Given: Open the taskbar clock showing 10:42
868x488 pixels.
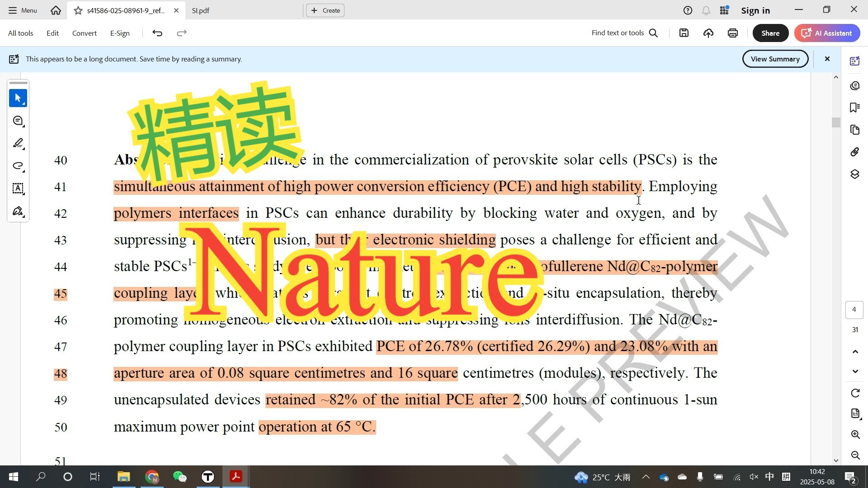Looking at the screenshot, I should tap(817, 477).
